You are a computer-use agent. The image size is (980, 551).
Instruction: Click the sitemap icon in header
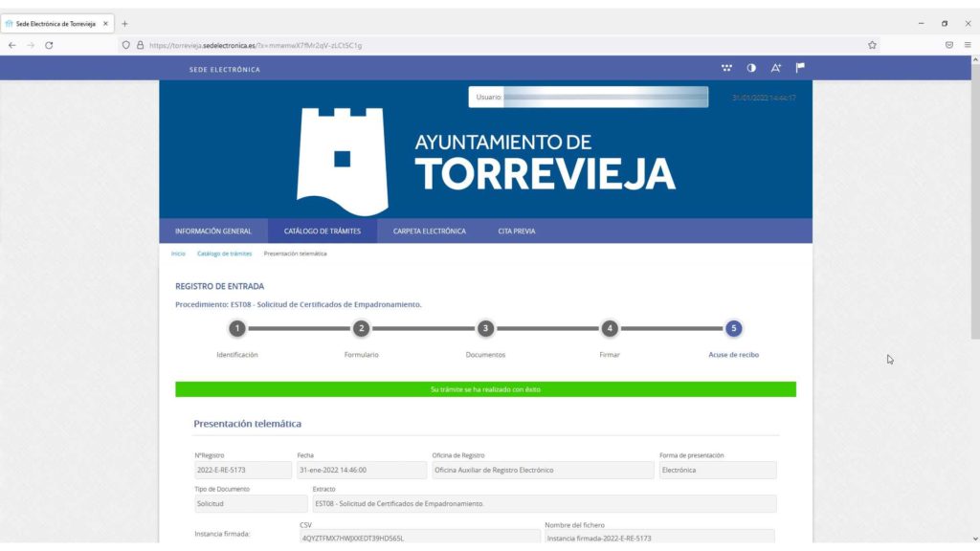[726, 68]
